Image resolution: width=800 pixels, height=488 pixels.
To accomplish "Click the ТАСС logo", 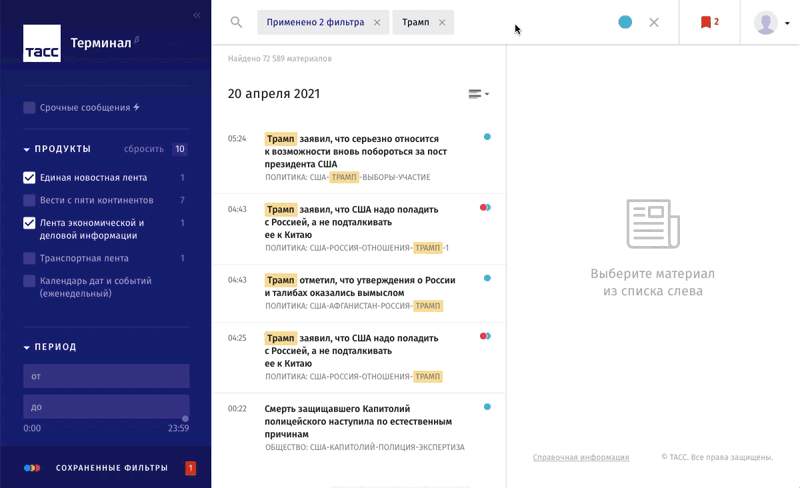I will click(x=42, y=43).
